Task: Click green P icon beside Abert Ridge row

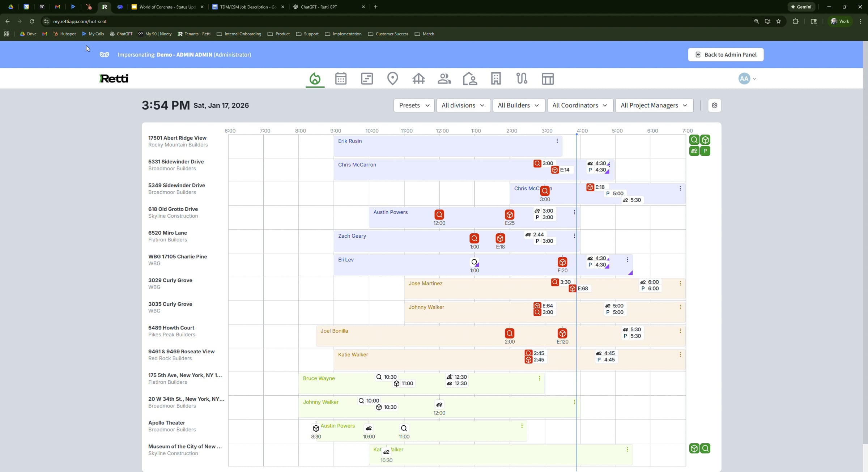Action: tap(705, 151)
